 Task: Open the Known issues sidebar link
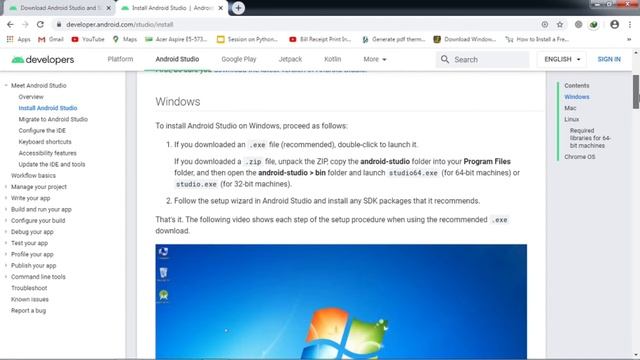[30, 299]
